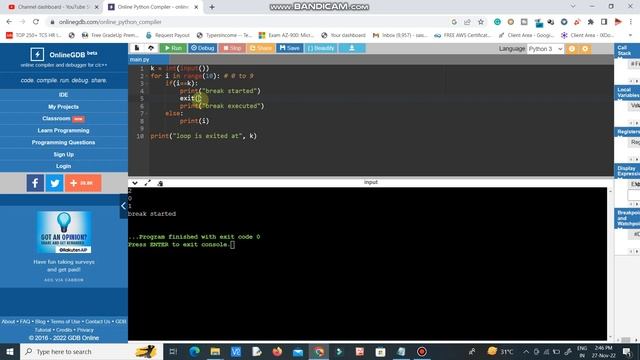
Task: Click the Share button
Action: point(261,48)
